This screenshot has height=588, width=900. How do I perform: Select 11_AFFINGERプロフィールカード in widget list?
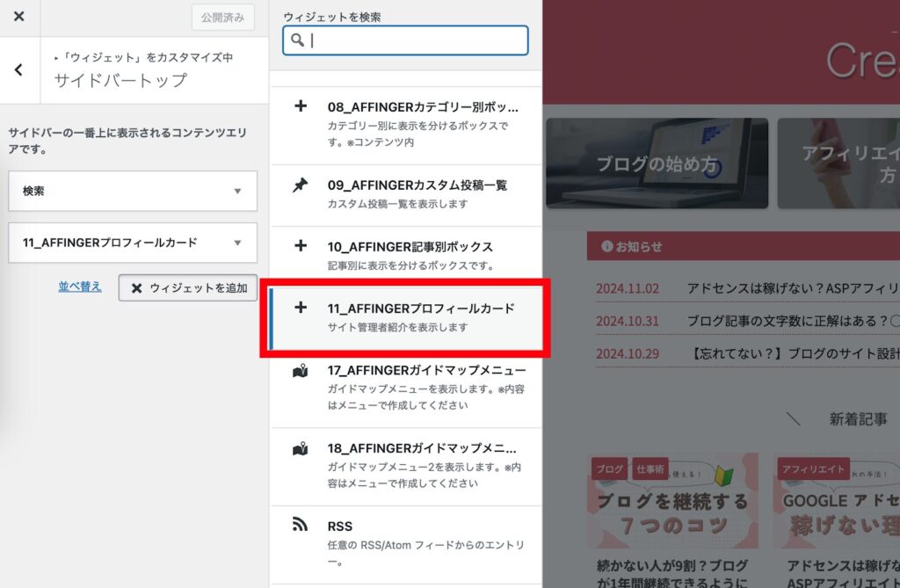pyautogui.click(x=406, y=318)
